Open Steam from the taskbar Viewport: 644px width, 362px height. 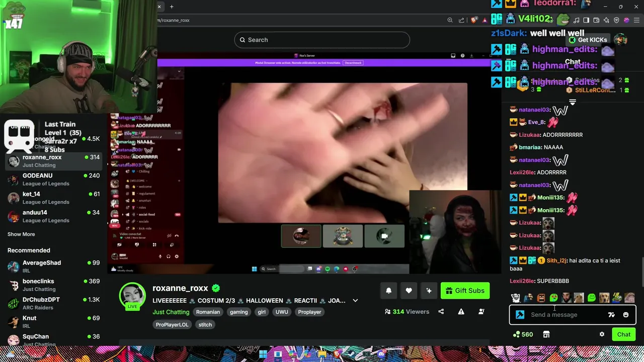(x=351, y=354)
